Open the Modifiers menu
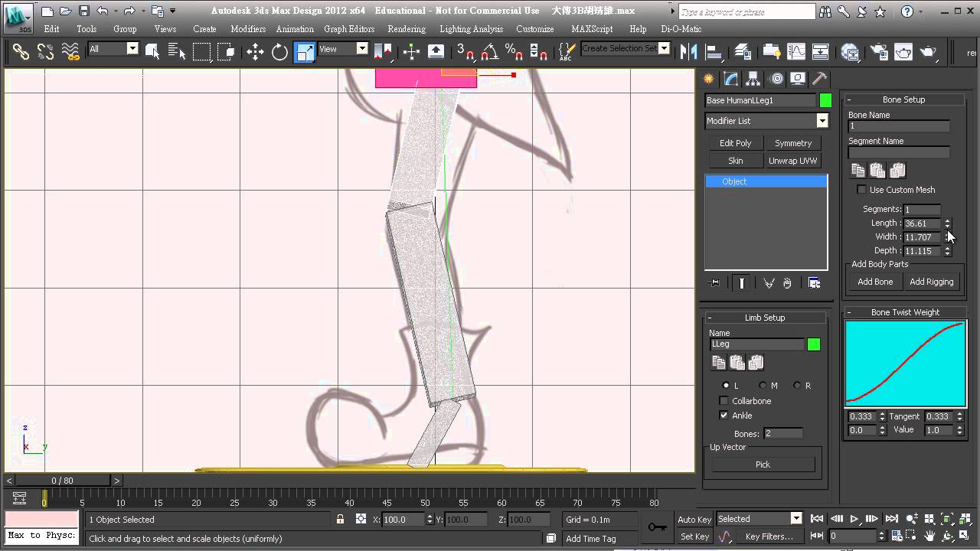This screenshot has height=551, width=980. coord(248,29)
